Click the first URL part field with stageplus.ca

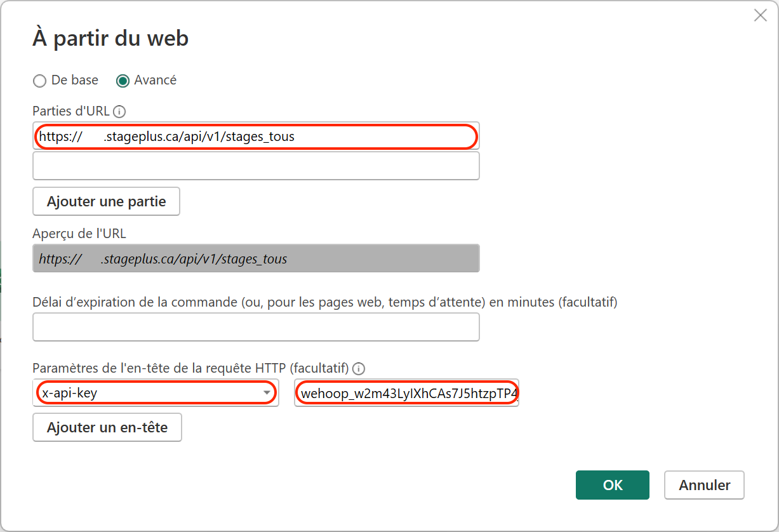click(256, 136)
